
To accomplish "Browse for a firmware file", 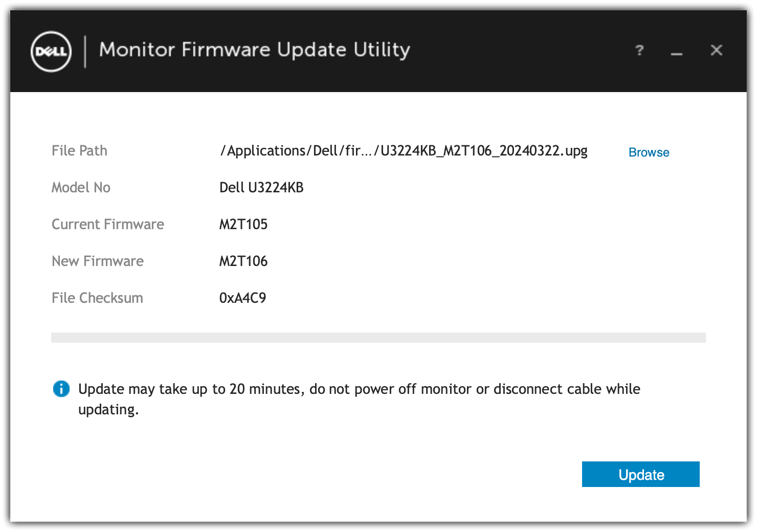I will pos(649,152).
